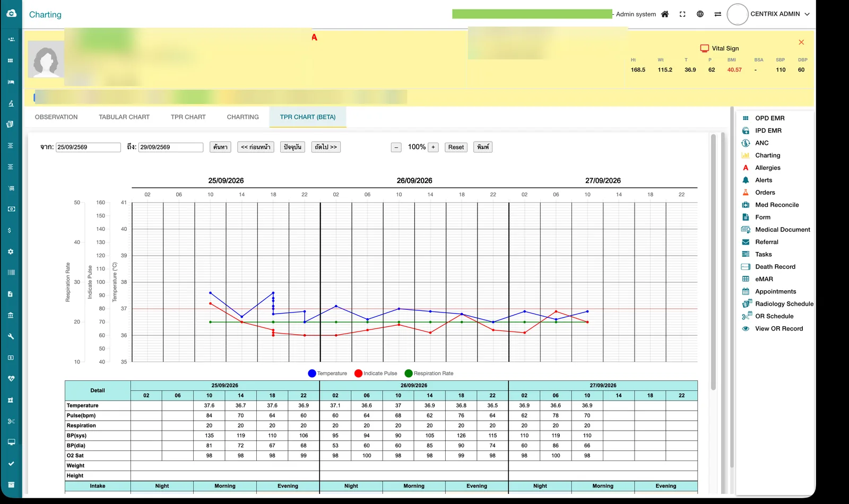This screenshot has height=504, width=849.
Task: Toggle fullscreen icon in header
Action: point(682,14)
